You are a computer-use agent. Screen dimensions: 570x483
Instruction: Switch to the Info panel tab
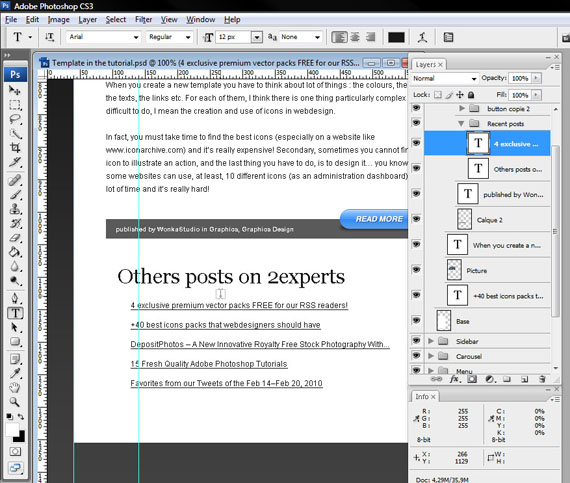coord(425,397)
